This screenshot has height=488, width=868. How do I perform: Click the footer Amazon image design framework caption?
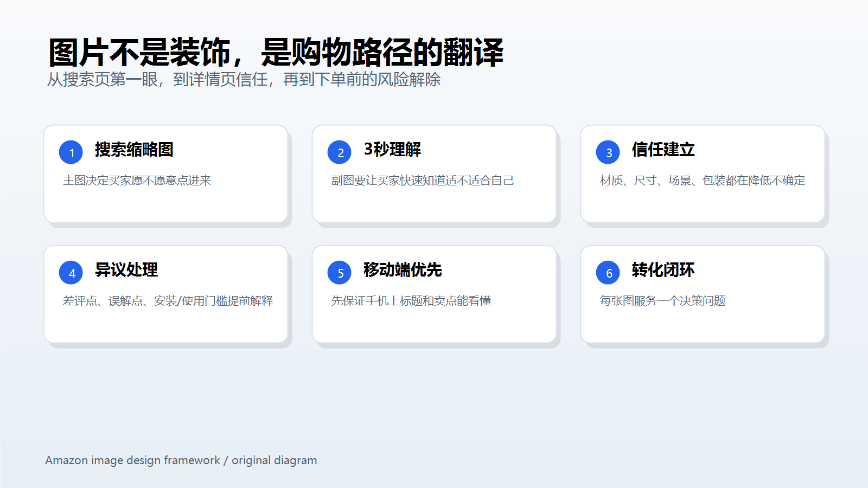pos(181,460)
